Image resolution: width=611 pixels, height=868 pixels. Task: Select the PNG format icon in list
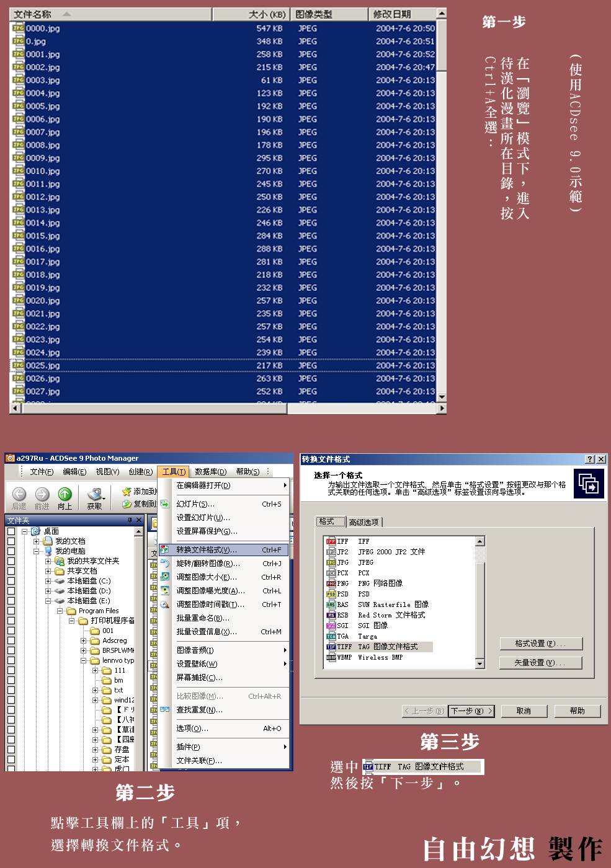[331, 583]
